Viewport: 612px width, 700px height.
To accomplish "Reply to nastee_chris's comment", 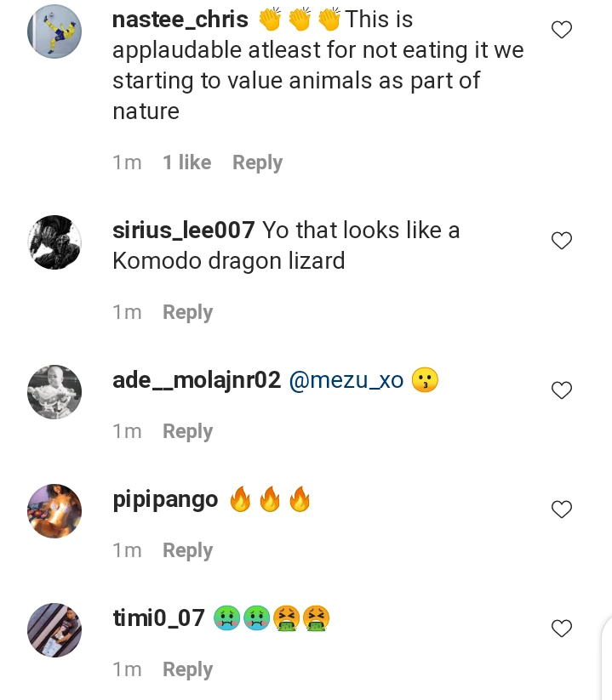I will pyautogui.click(x=257, y=162).
